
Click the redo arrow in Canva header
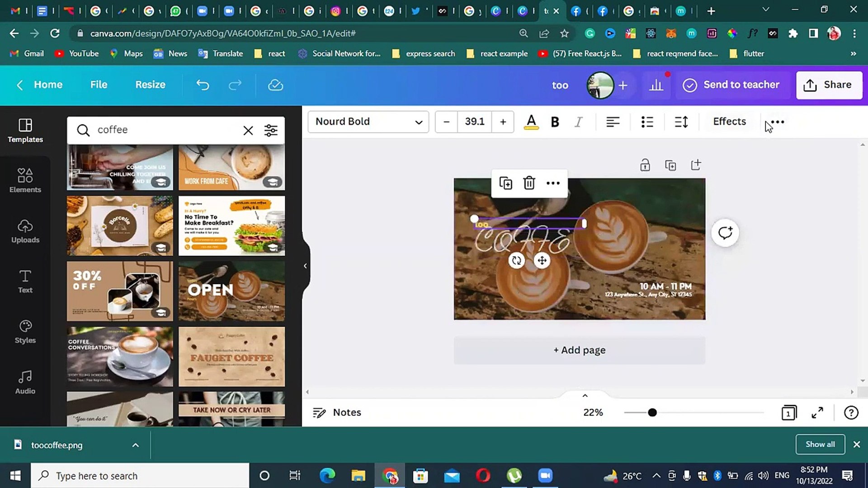point(235,85)
